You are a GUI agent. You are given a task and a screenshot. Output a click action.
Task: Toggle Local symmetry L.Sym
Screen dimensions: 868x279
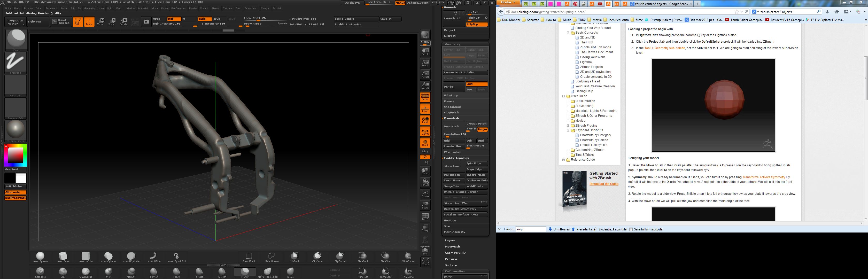click(425, 131)
